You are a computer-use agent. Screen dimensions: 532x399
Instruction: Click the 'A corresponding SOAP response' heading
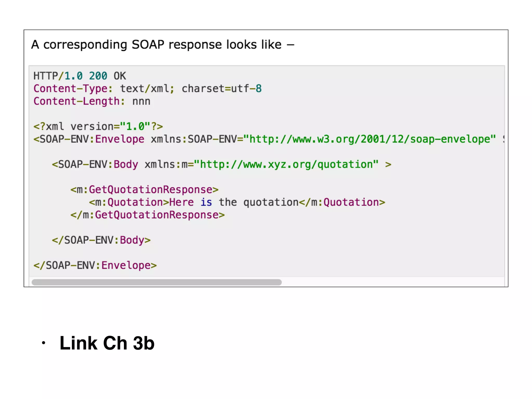coord(162,45)
